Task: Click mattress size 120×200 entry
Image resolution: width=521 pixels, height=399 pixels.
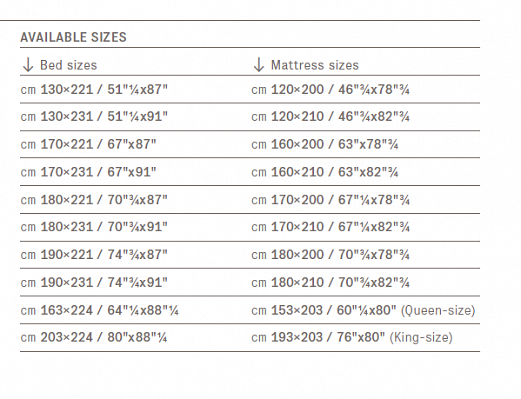Action: 330,90
